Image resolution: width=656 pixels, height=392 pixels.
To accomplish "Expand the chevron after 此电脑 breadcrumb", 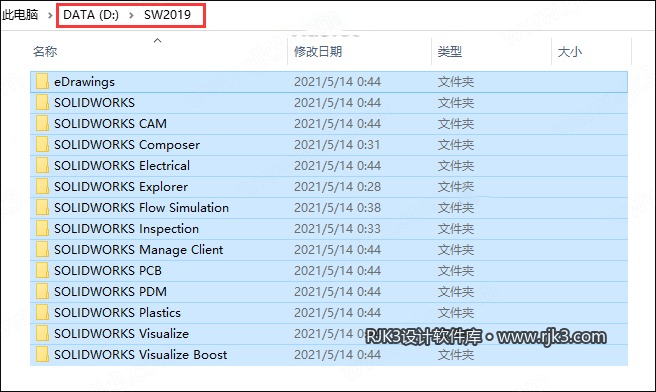I will [x=50, y=15].
